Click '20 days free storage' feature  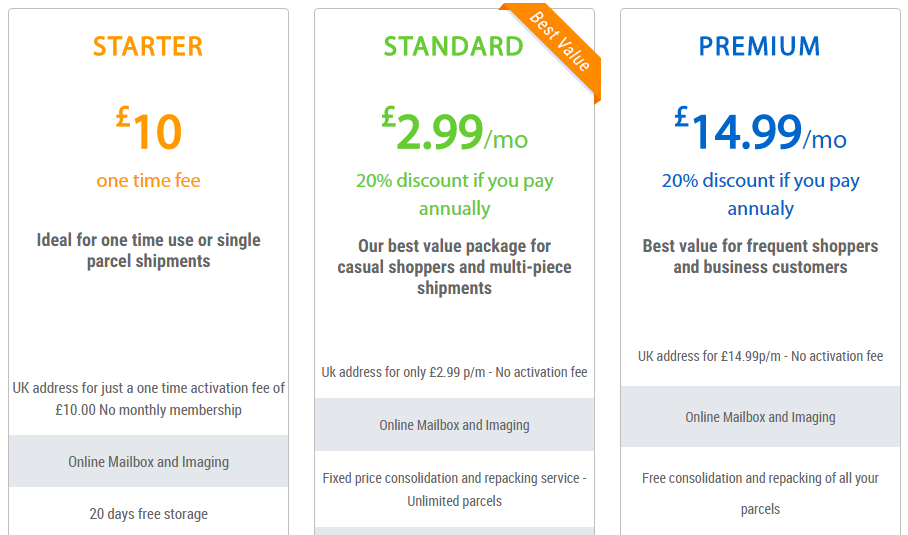[x=148, y=514]
